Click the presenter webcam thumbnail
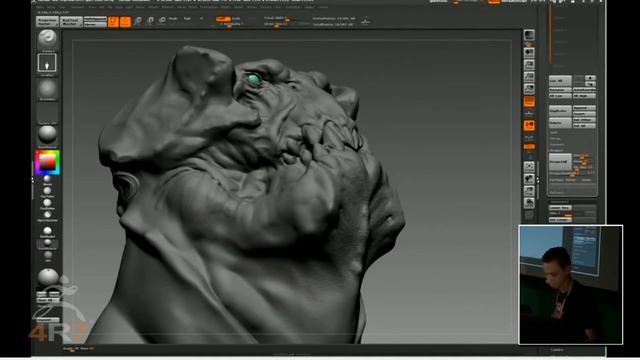This screenshot has height=360, width=640. (x=571, y=284)
